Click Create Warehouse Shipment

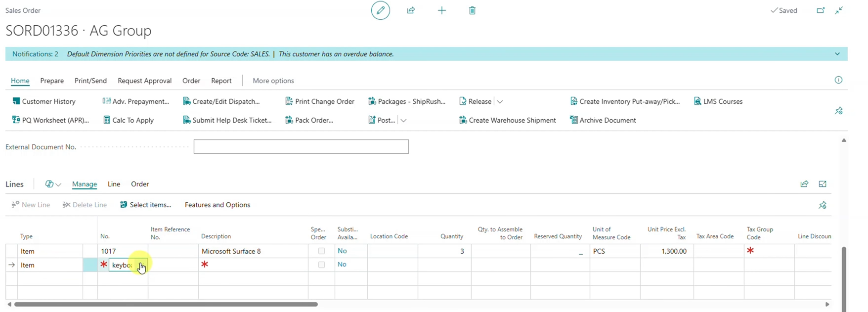pos(507,120)
